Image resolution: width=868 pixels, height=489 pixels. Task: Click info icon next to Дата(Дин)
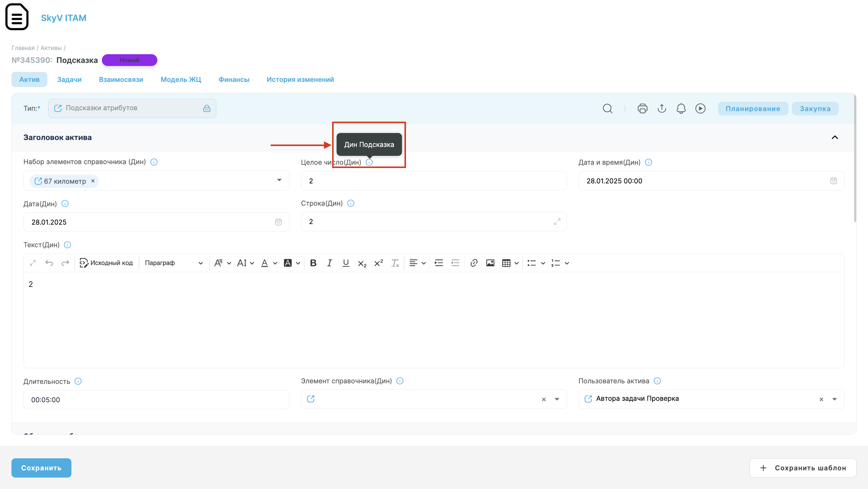pyautogui.click(x=65, y=204)
